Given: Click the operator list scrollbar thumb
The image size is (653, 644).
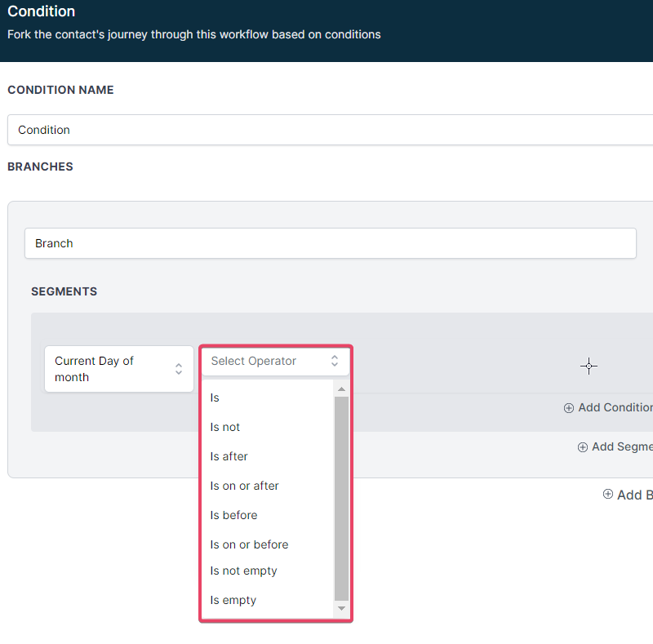Looking at the screenshot, I should pyautogui.click(x=341, y=498).
